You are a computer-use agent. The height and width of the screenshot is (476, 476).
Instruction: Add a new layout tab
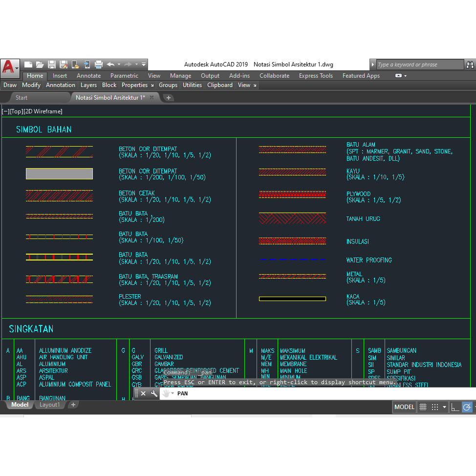(x=73, y=405)
